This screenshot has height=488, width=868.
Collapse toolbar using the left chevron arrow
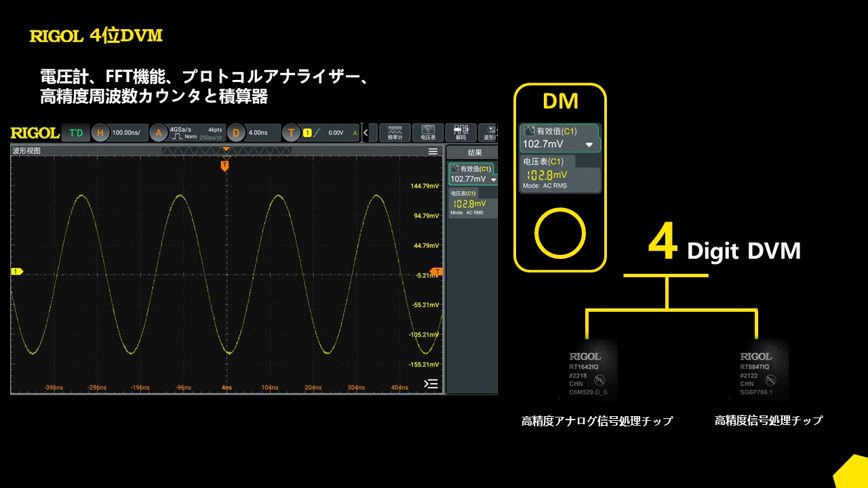[366, 133]
